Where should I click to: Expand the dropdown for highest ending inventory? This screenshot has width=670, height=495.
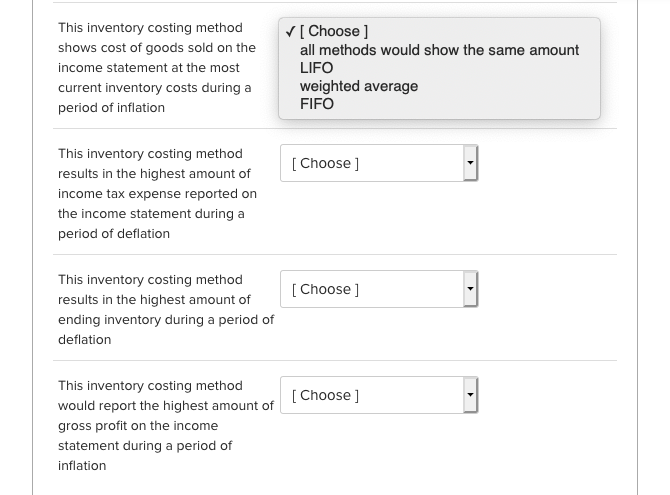point(378,289)
